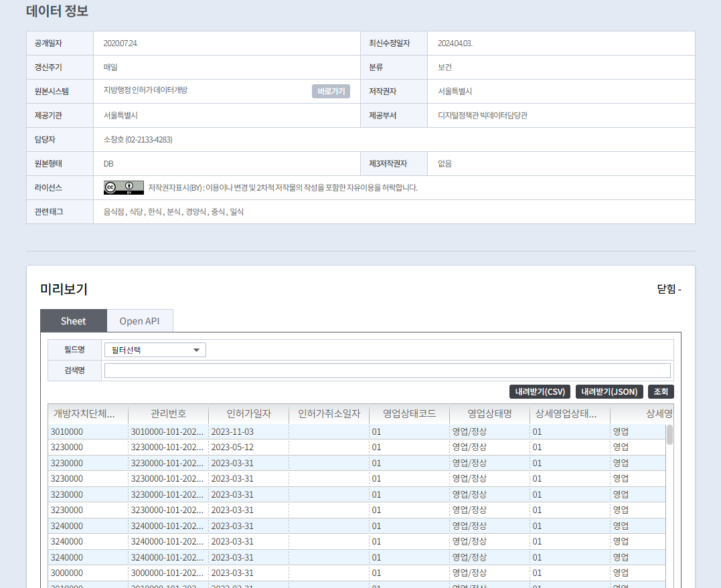The image size is (721, 588).
Task: Switch to the Open API tab
Action: (x=140, y=320)
